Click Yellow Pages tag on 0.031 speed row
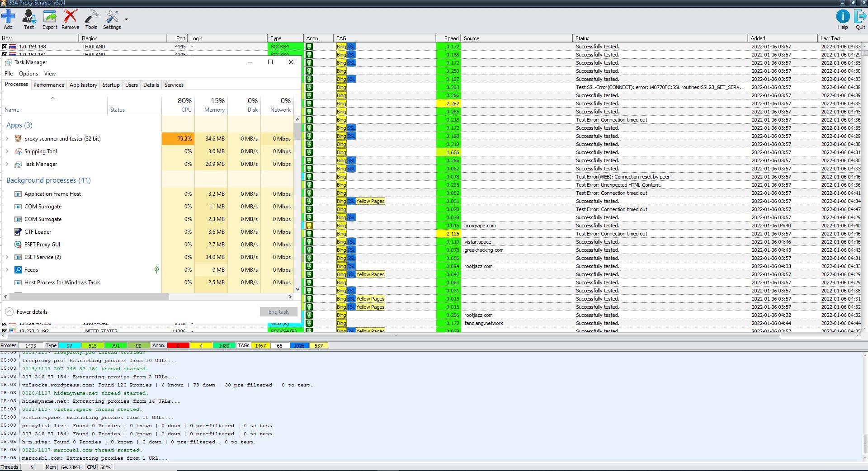 coord(370,201)
